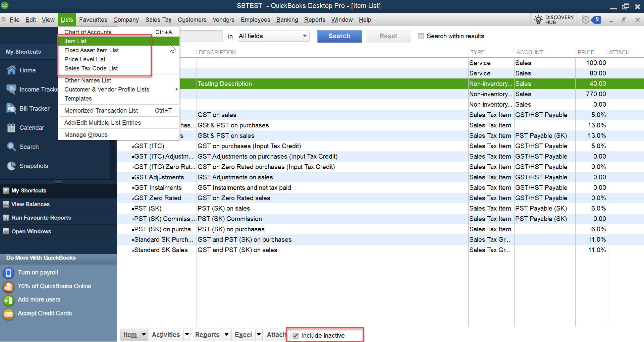The image size is (644, 342).
Task: Open the Help menu
Action: pos(365,20)
